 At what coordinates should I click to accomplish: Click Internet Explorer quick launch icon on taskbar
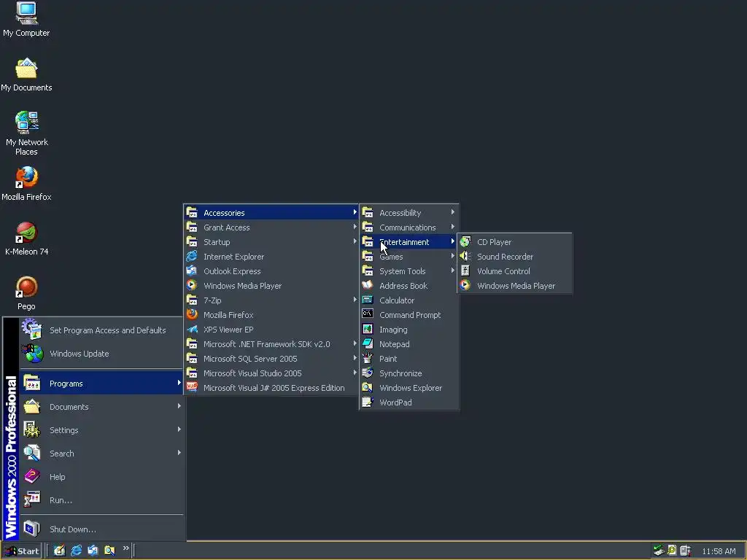pyautogui.click(x=76, y=551)
